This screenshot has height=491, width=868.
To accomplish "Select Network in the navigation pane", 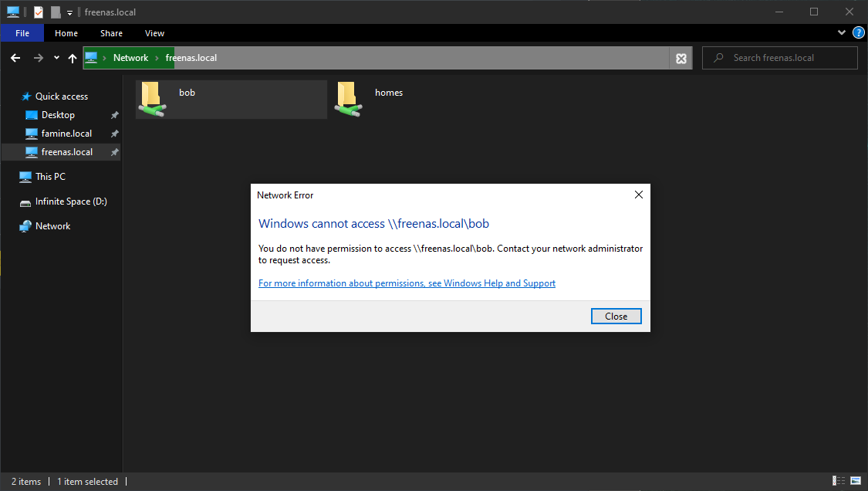I will (x=52, y=226).
